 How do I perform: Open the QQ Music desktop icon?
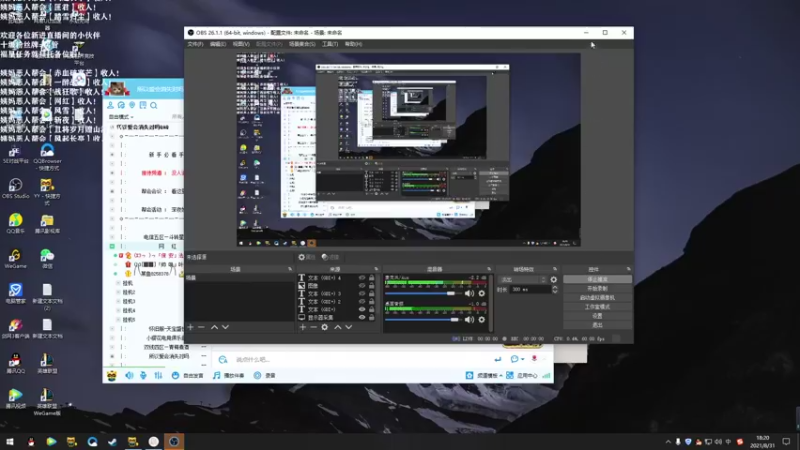coord(15,223)
